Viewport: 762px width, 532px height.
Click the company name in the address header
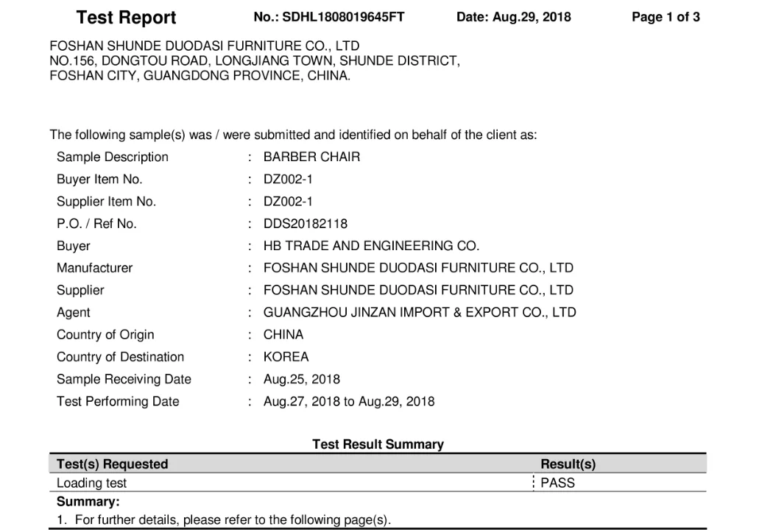[204, 46]
